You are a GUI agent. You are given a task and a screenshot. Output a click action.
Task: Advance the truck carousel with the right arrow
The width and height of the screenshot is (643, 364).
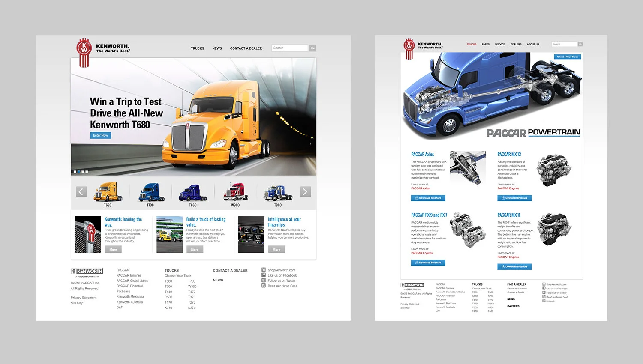point(305,192)
